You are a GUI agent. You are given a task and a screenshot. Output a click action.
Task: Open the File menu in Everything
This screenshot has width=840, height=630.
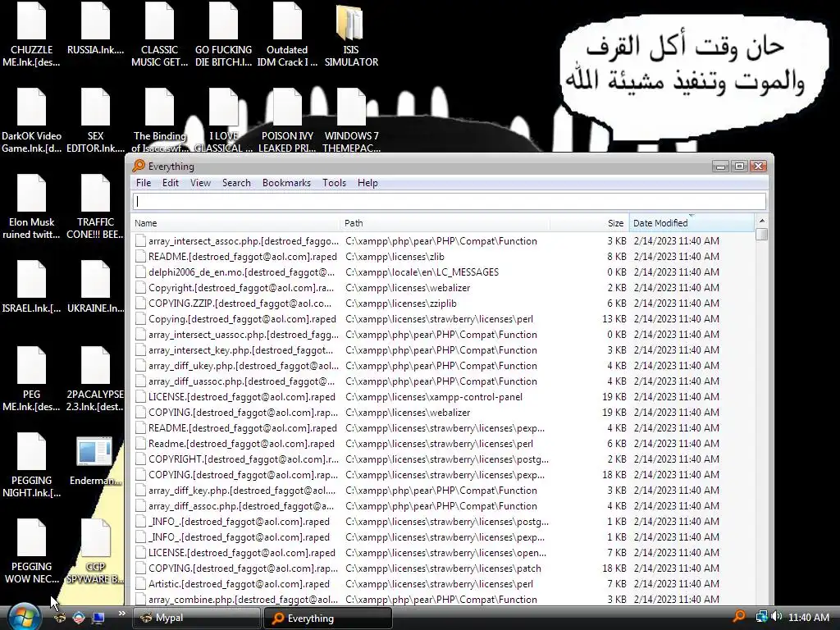[x=143, y=183]
